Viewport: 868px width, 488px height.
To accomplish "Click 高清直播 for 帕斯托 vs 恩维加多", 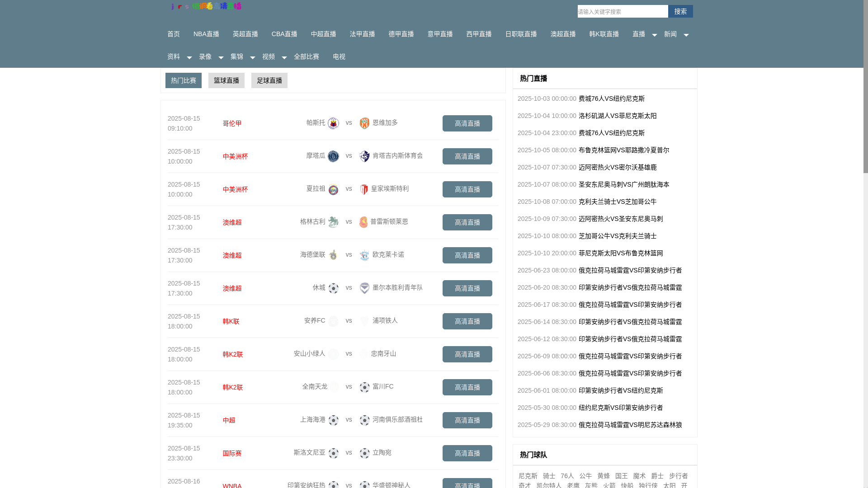I will (x=467, y=123).
